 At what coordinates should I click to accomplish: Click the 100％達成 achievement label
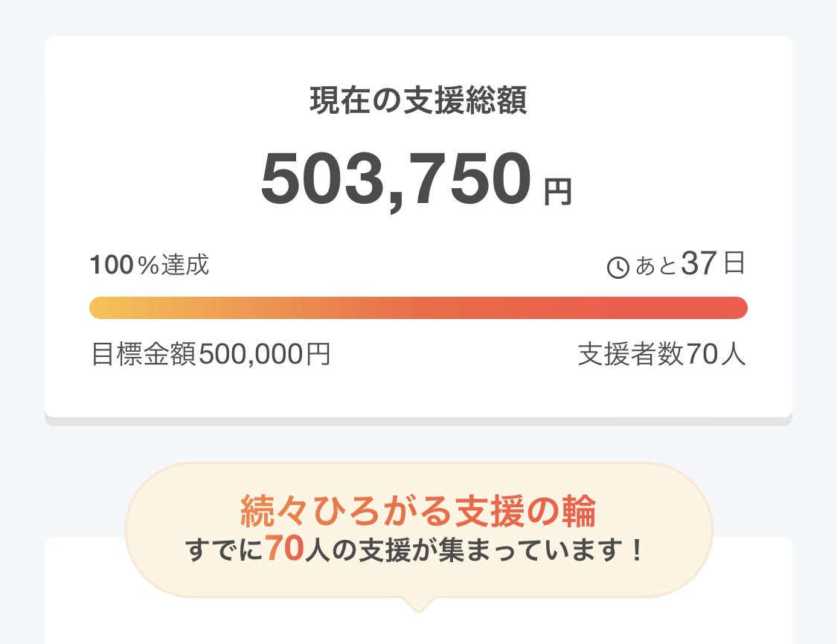[150, 265]
